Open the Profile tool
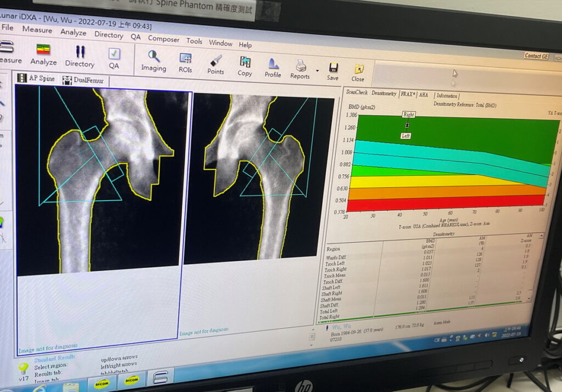 click(273, 68)
